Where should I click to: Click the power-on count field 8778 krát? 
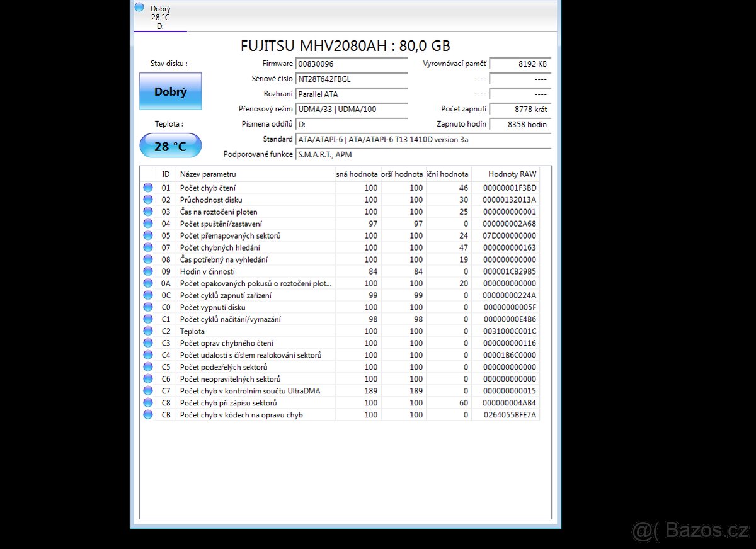(x=520, y=109)
